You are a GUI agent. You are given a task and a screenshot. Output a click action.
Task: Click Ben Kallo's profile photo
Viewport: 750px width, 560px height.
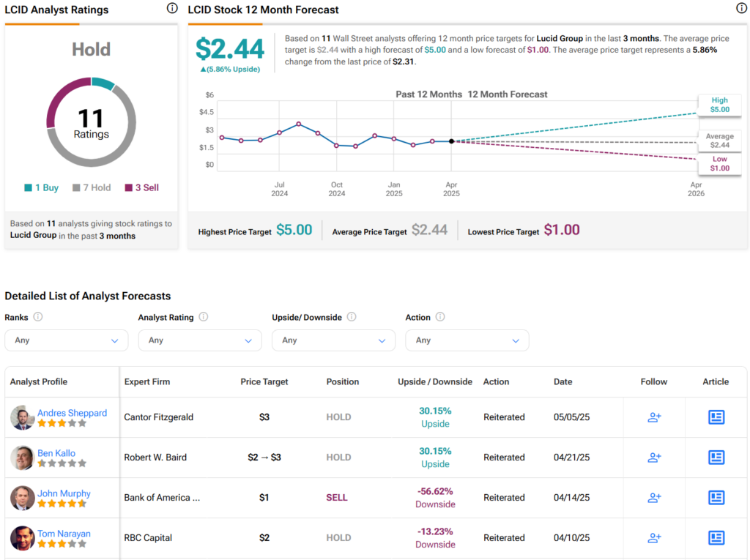coord(22,458)
